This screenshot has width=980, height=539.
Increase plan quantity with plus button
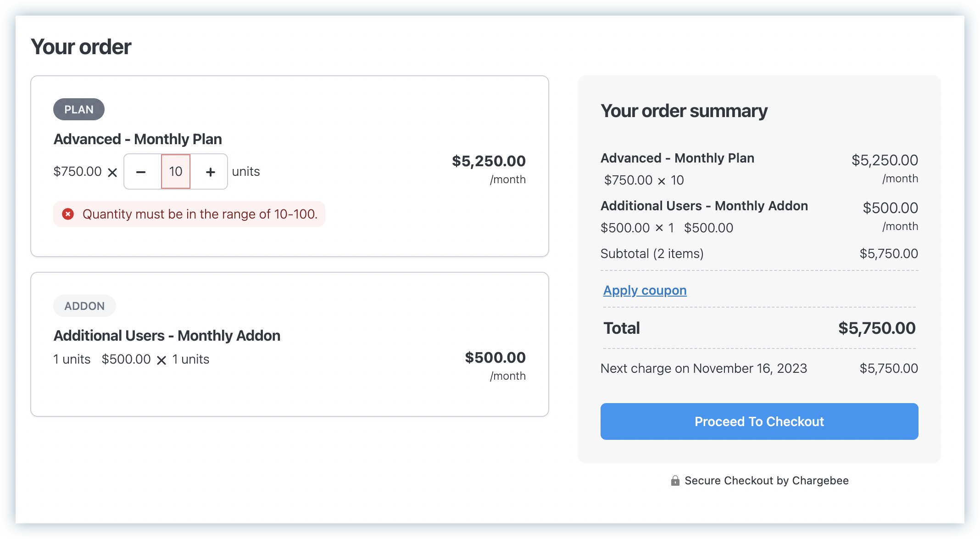coord(210,172)
